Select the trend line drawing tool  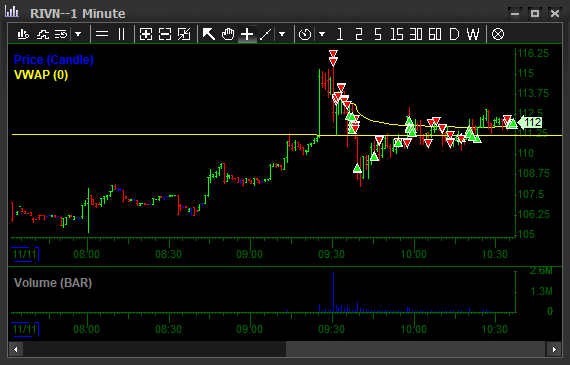tap(266, 35)
